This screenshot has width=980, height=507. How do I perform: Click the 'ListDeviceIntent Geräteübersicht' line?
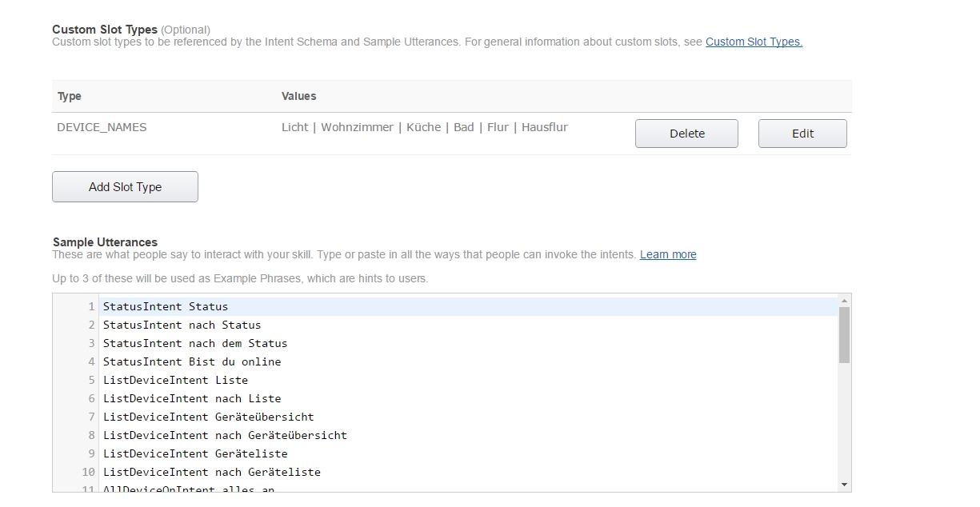pos(208,417)
